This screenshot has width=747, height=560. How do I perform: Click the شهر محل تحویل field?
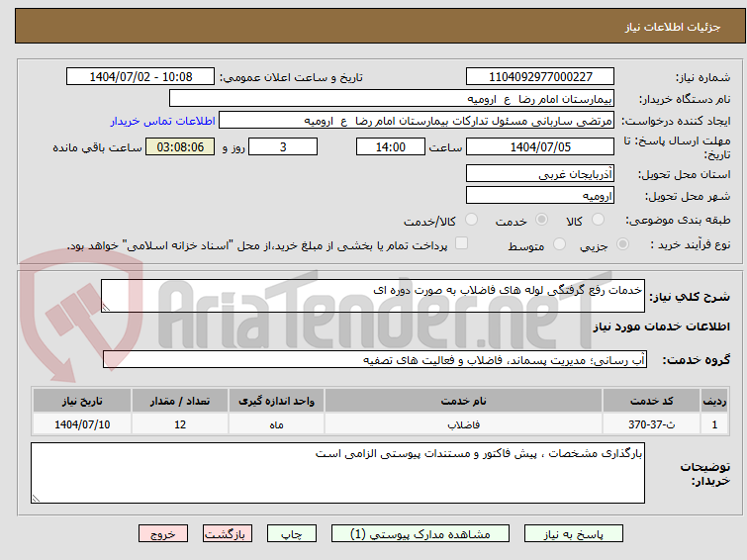click(540, 195)
